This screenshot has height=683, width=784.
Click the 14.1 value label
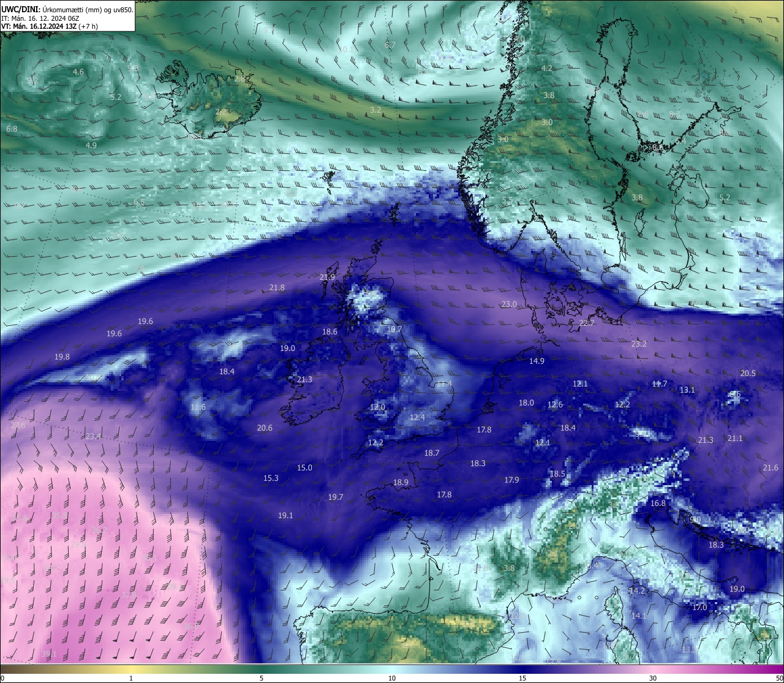click(x=639, y=616)
